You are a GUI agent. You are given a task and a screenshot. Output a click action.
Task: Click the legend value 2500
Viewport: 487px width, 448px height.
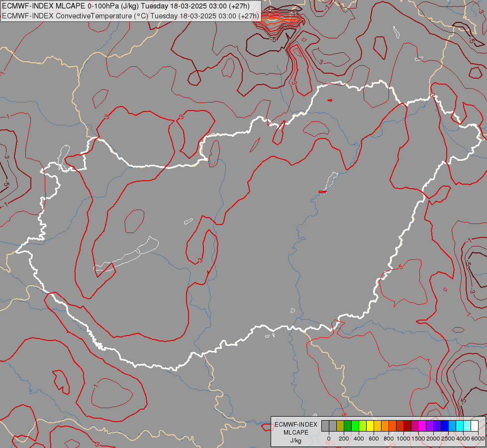click(x=448, y=439)
